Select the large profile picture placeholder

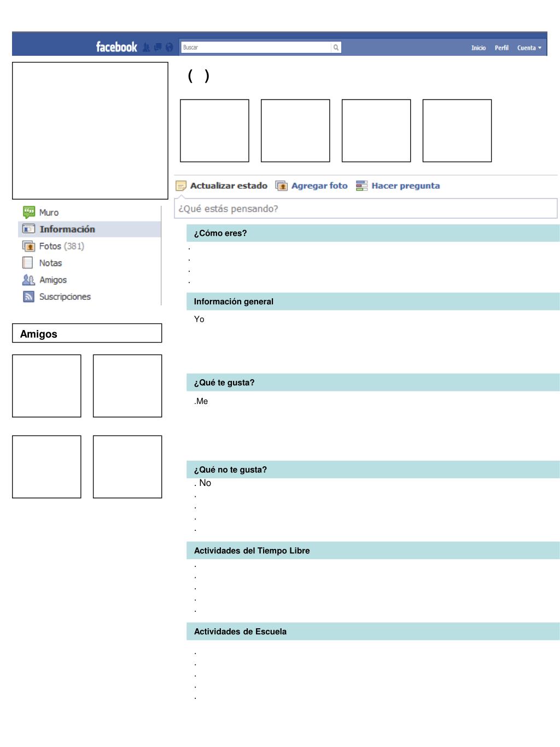pos(90,131)
